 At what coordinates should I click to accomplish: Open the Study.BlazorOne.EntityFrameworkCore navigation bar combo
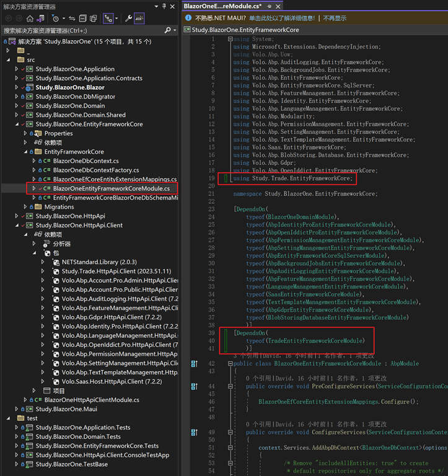click(315, 30)
